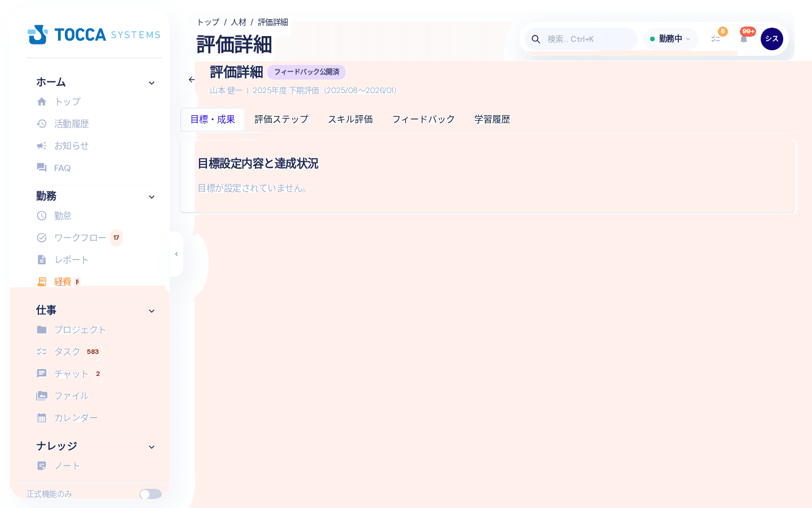
Task: Click the タスク count badge 583
Action: pos(93,352)
